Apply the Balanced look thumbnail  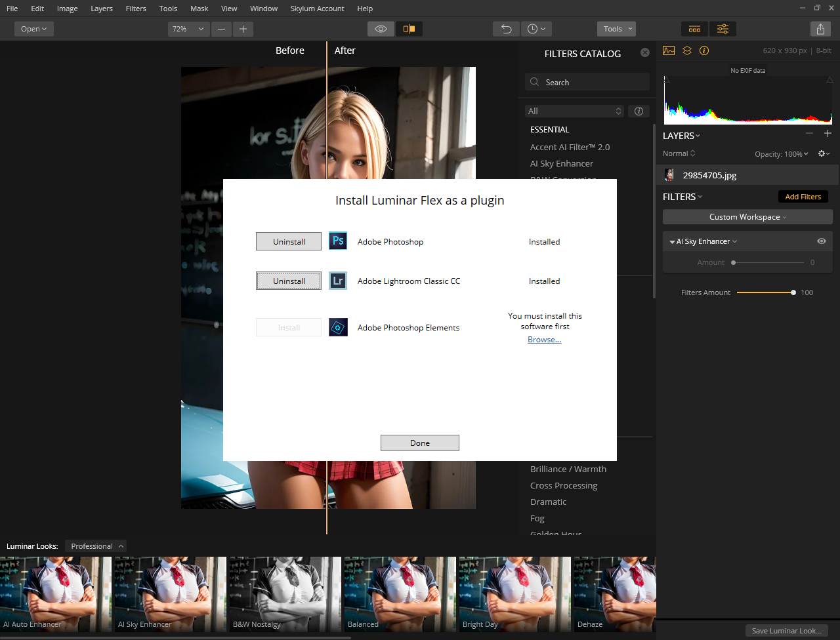[400, 594]
